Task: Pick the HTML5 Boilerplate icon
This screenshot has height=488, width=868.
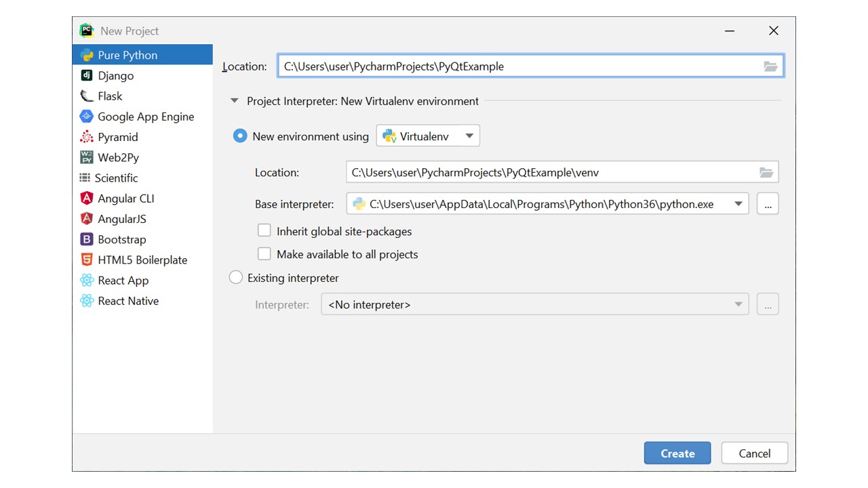Action: pyautogui.click(x=87, y=260)
